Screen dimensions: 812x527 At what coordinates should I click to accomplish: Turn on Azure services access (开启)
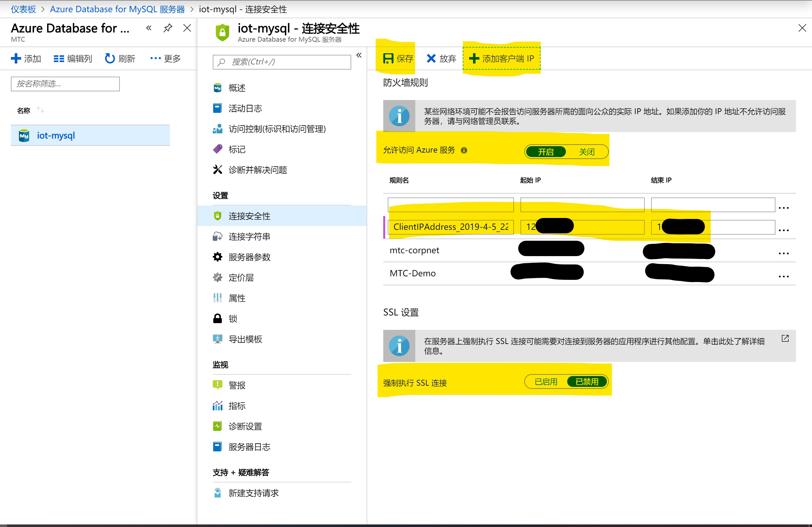coord(545,152)
